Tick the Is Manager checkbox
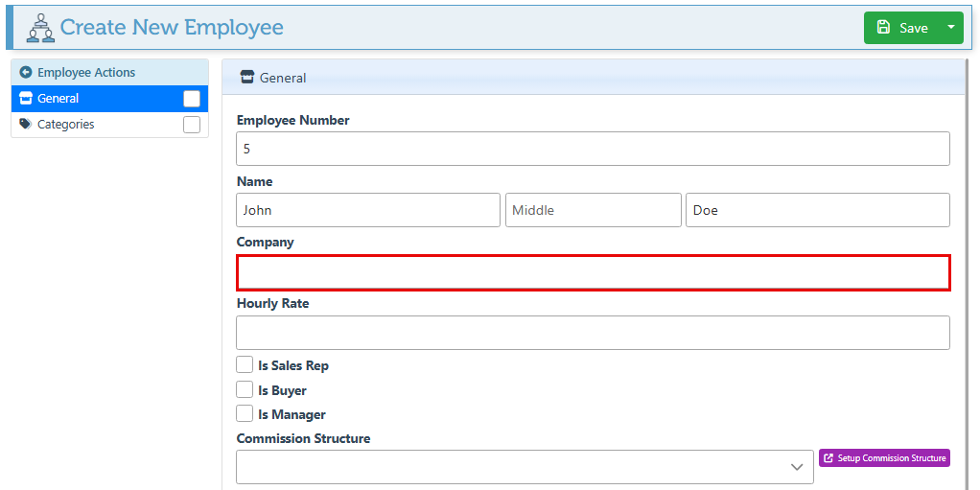980x490 pixels. pyautogui.click(x=245, y=414)
